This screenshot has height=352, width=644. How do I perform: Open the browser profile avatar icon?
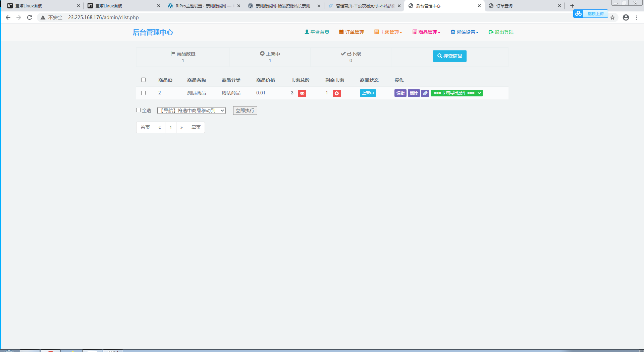click(x=626, y=17)
